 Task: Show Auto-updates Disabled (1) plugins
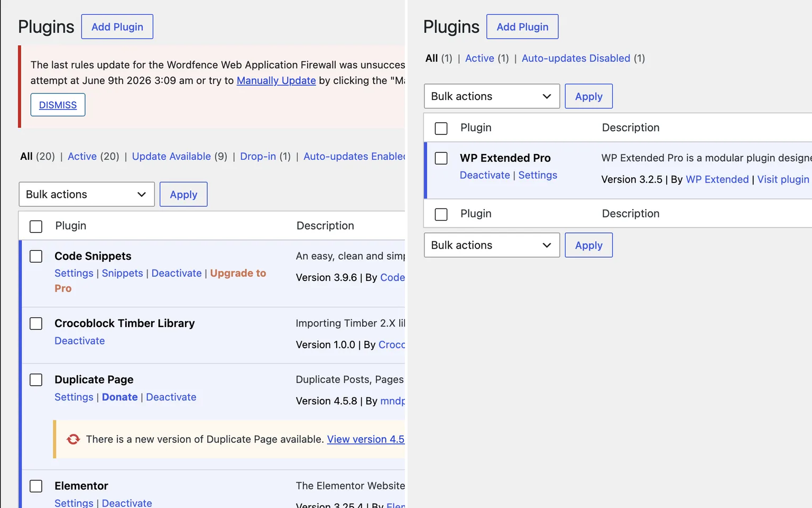click(x=583, y=58)
